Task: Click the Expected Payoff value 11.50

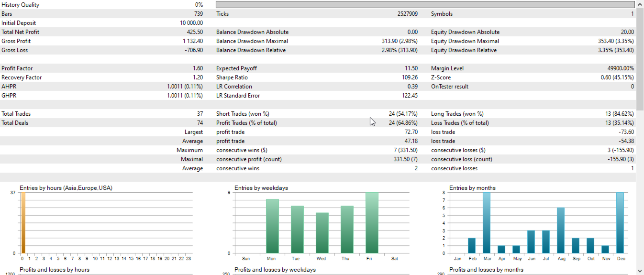Action: pyautogui.click(x=411, y=68)
